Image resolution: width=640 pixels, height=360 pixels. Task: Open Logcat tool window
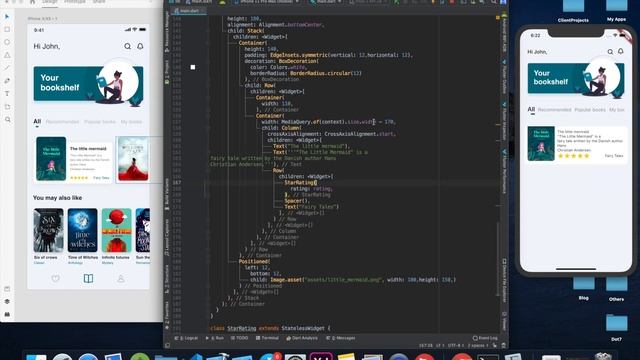[x=186, y=338]
